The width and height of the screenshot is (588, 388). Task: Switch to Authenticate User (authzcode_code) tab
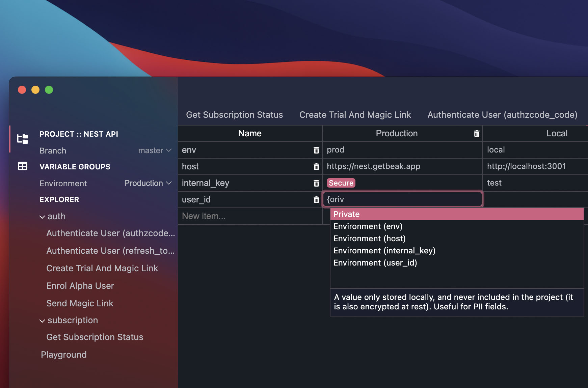(x=502, y=115)
